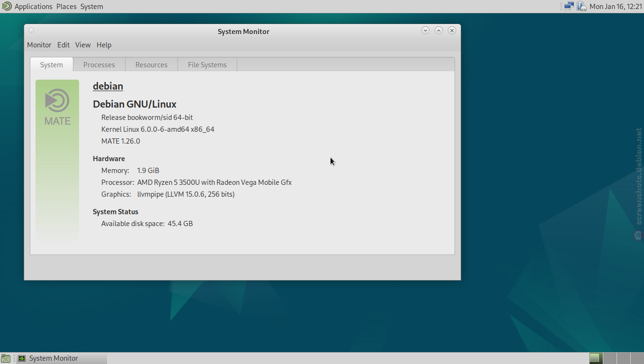Click the 'AMD Ryzen 5 3500U' processor value
The width and height of the screenshot is (644, 364).
click(x=215, y=182)
